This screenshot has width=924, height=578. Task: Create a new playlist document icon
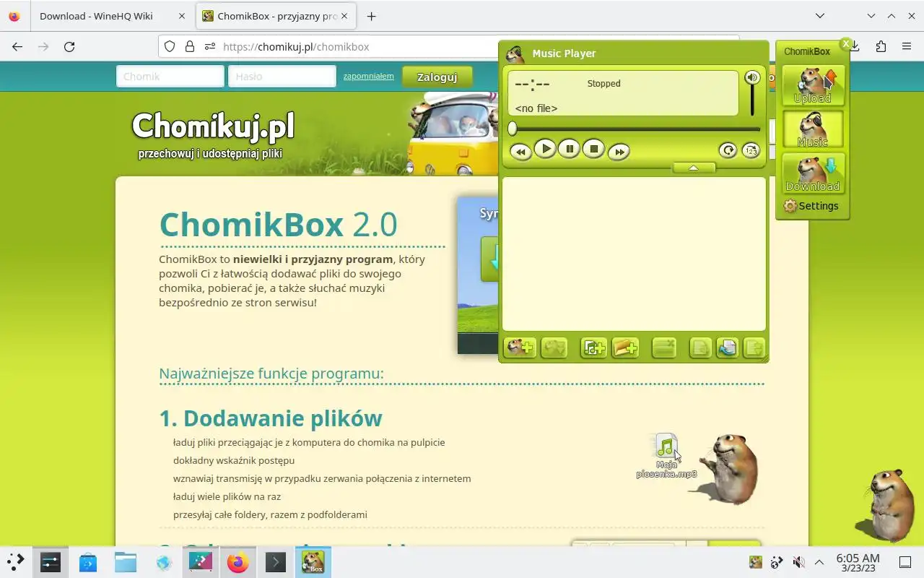(700, 348)
